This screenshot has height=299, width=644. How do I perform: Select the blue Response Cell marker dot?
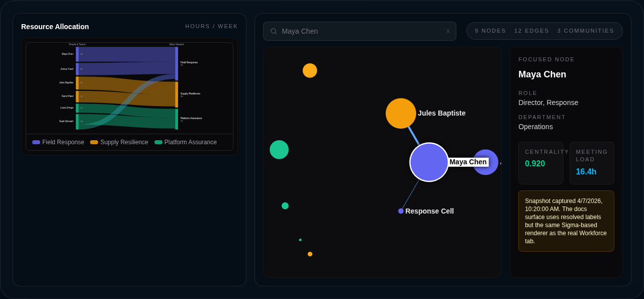[400, 211]
